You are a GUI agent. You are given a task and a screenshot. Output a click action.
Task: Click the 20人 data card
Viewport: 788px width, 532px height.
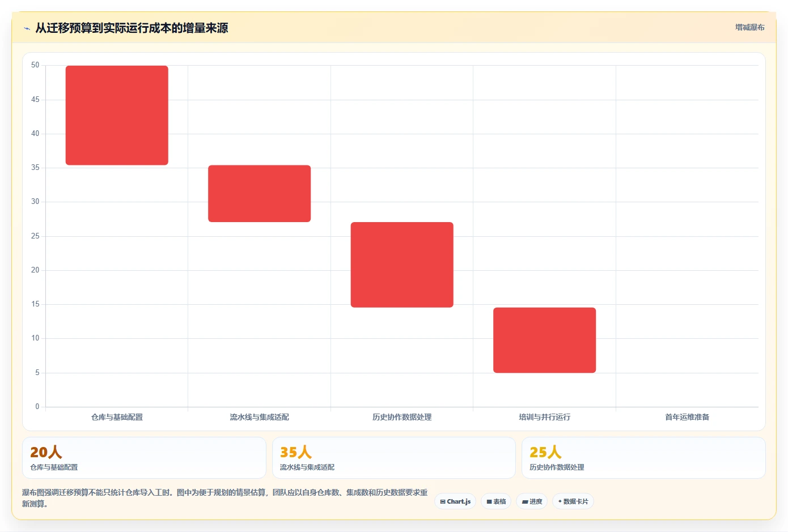pyautogui.click(x=144, y=458)
